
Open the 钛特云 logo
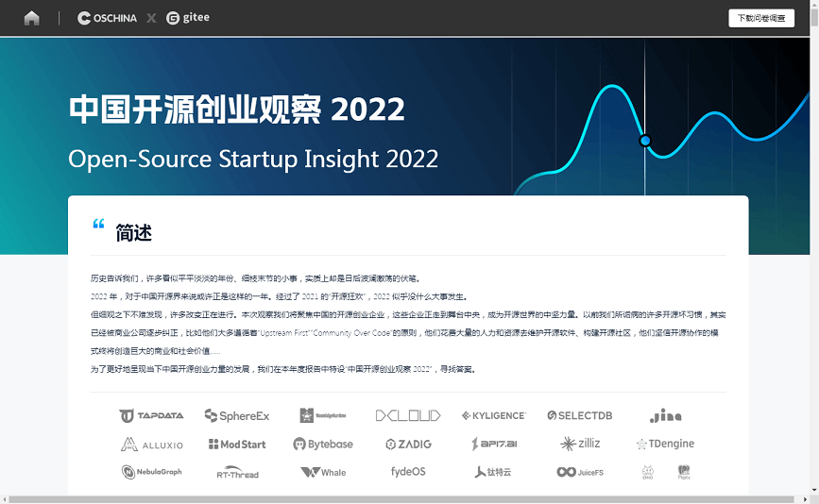point(493,472)
